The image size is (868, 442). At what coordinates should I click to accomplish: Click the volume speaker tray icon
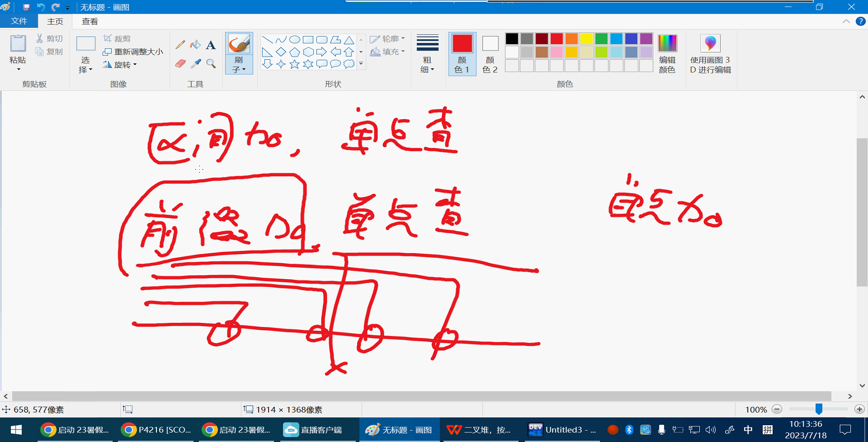(x=710, y=430)
